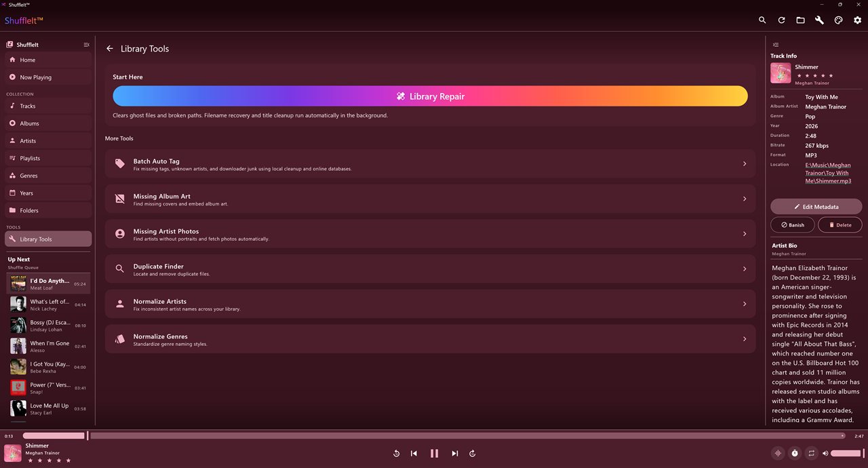Open the settings gear icon
Viewport: 868px width, 468px height.
pos(857,20)
